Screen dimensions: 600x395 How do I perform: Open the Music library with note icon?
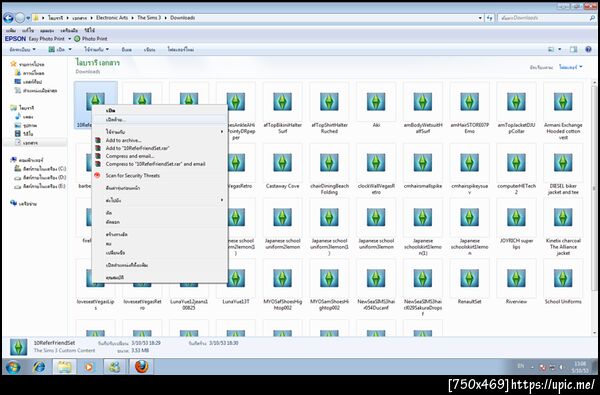[x=24, y=117]
